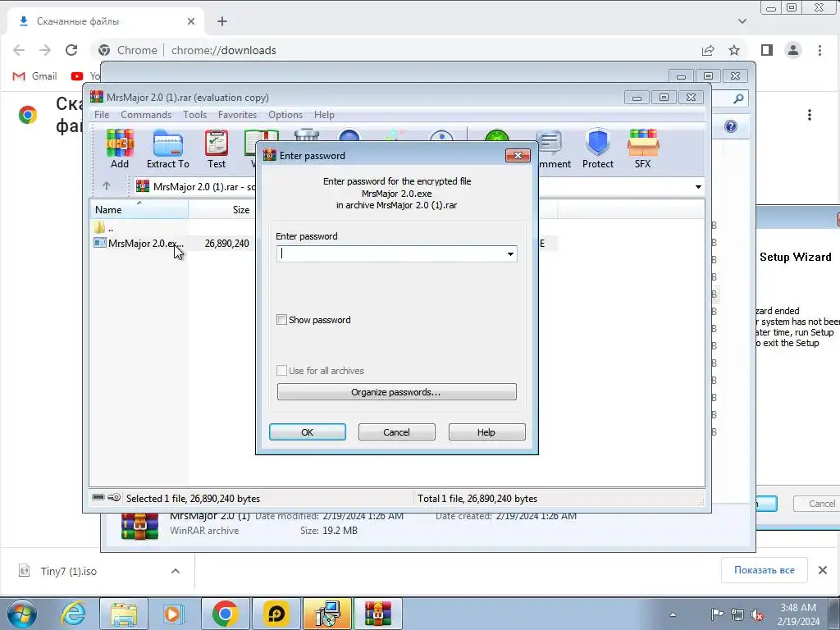Open the Chrome tab search chevron

[x=742, y=21]
